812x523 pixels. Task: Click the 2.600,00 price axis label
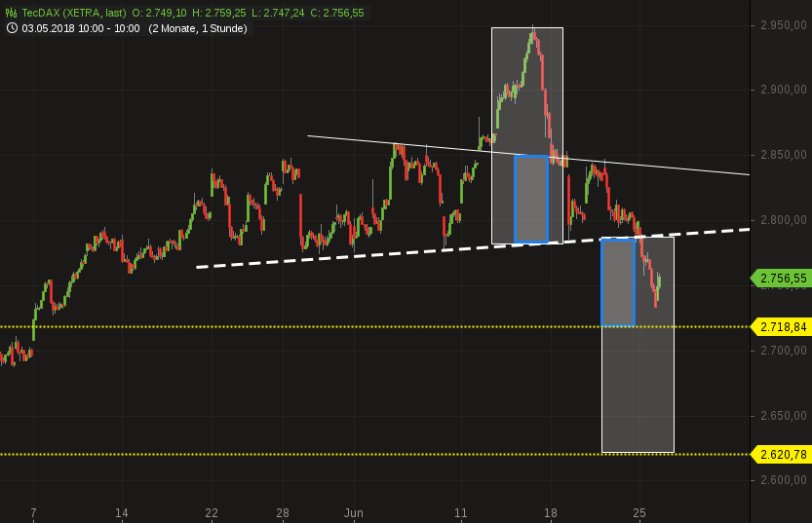click(784, 479)
